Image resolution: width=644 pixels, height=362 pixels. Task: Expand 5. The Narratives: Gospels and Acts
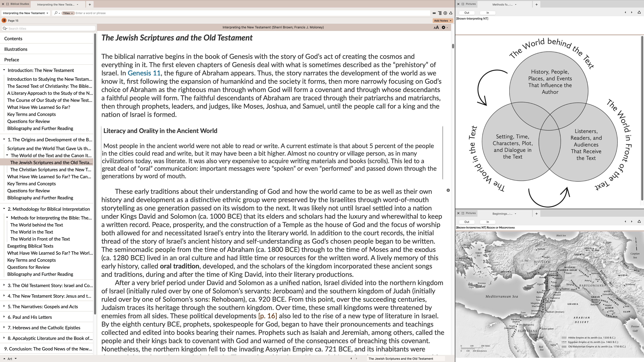tap(4, 306)
